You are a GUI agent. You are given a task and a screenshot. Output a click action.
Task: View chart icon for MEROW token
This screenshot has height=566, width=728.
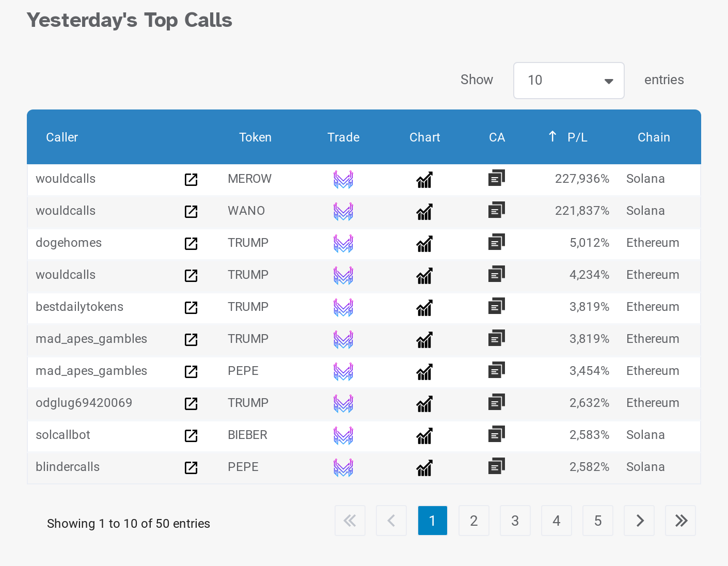pyautogui.click(x=424, y=179)
